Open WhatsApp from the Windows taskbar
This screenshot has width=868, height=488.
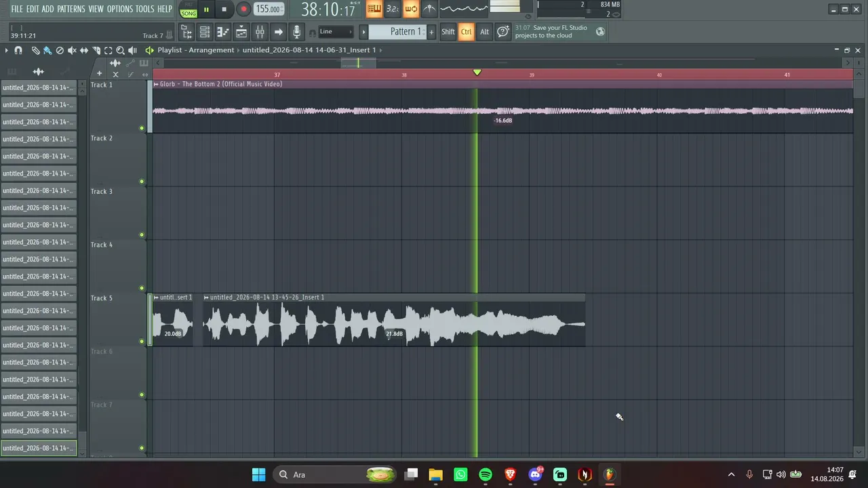tap(460, 474)
